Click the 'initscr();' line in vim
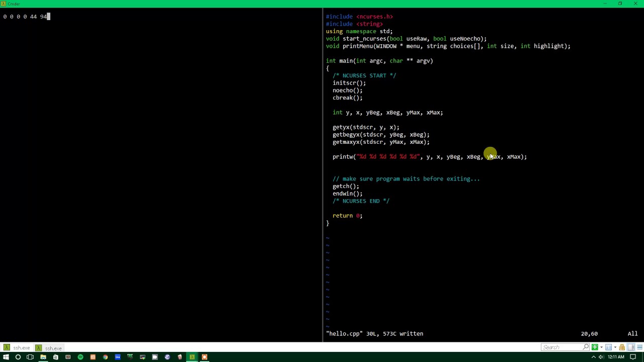644x362 pixels. [x=349, y=83]
